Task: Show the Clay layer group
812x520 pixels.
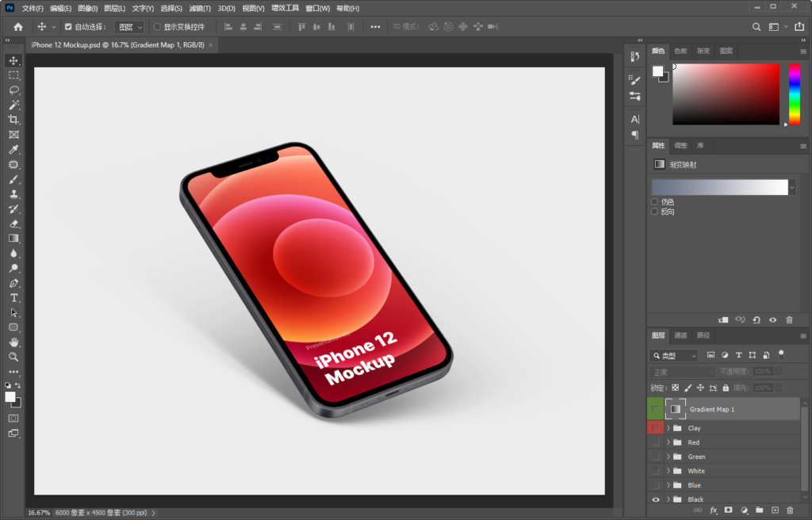Action: (x=656, y=428)
